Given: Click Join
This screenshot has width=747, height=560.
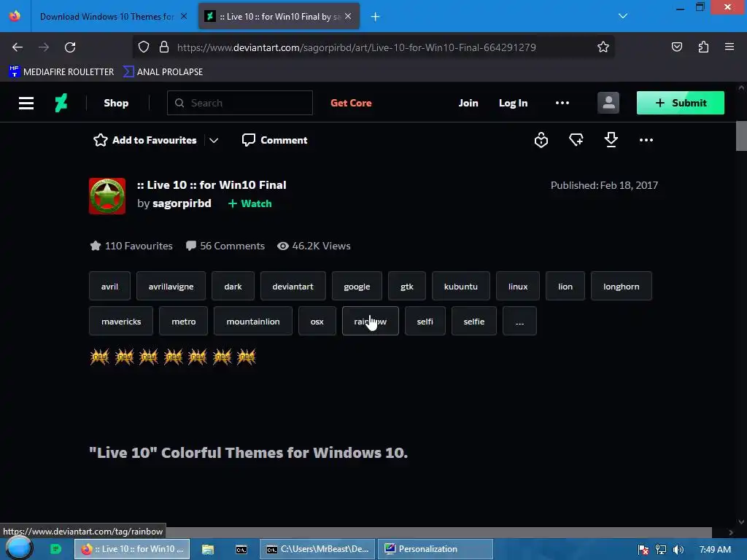Looking at the screenshot, I should (468, 103).
